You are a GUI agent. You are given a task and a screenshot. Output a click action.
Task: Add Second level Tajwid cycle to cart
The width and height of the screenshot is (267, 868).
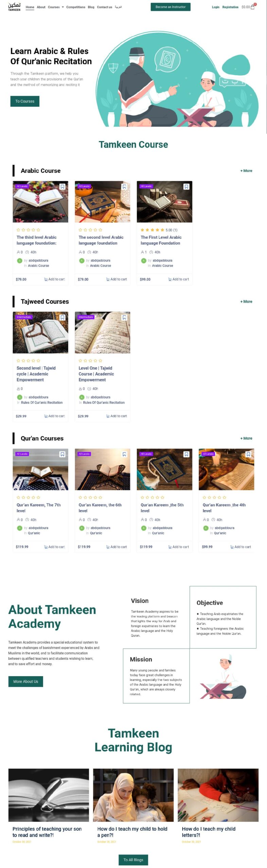click(x=55, y=416)
